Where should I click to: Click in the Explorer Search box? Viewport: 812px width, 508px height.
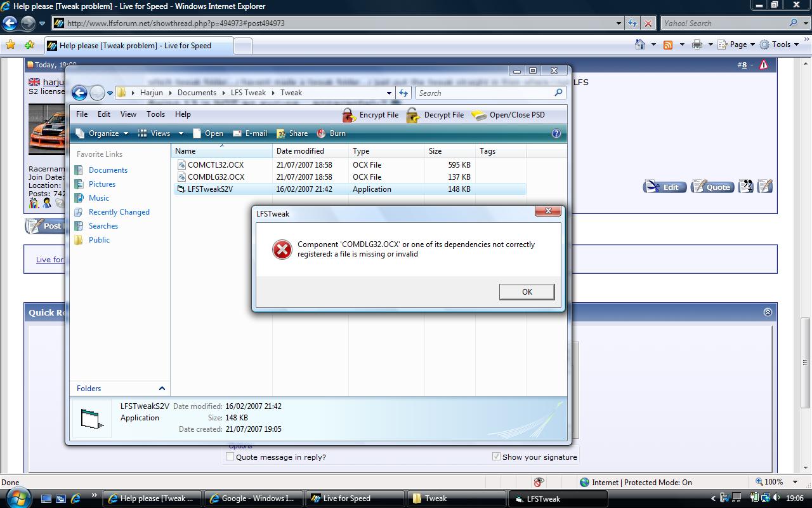pyautogui.click(x=490, y=93)
